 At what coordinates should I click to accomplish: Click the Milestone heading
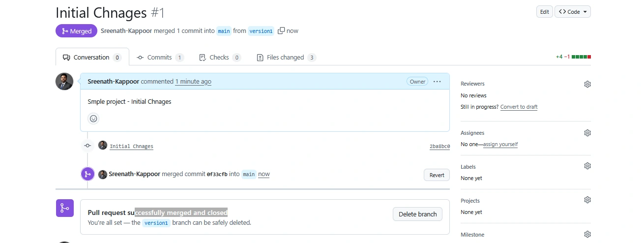pos(472,235)
